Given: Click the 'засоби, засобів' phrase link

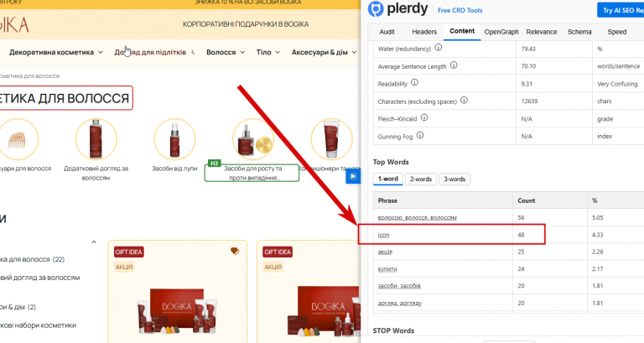Looking at the screenshot, I should [x=399, y=286].
